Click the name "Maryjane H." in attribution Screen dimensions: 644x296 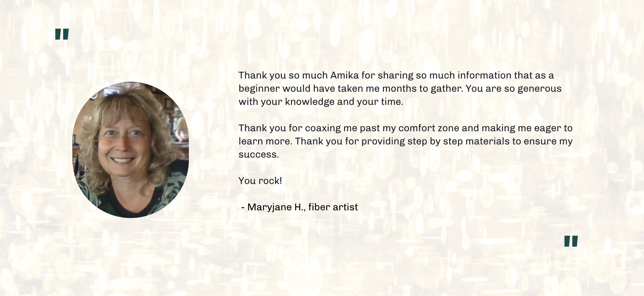(x=276, y=207)
